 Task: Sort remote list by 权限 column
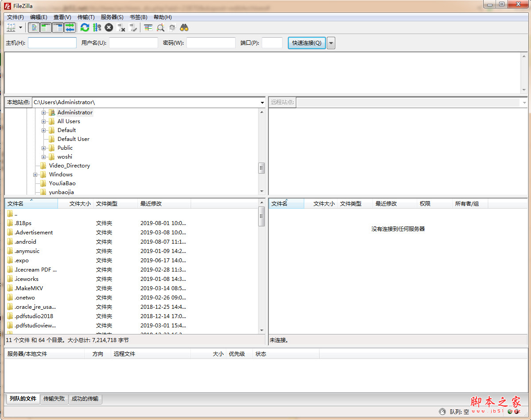(434, 203)
